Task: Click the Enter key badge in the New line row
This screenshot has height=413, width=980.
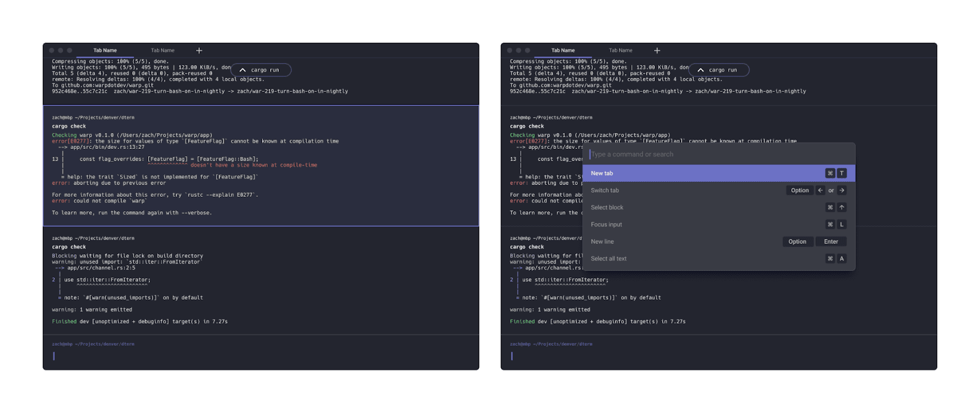Action: [831, 242]
